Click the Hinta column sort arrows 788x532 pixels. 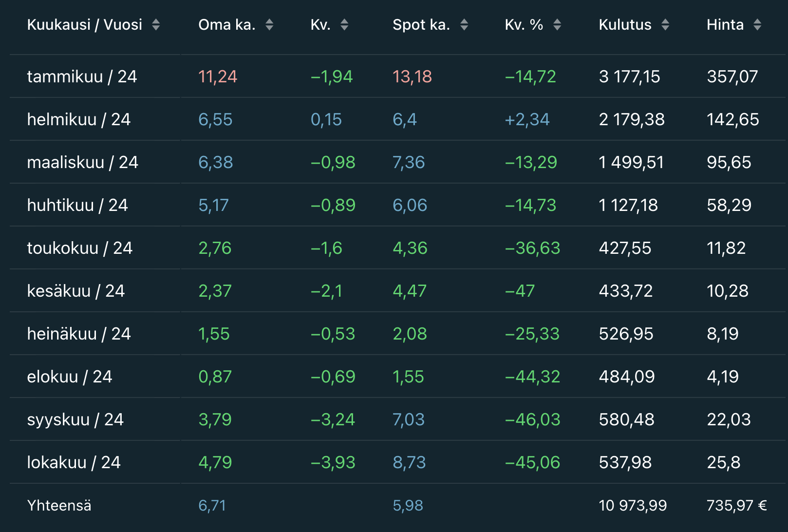pyautogui.click(x=757, y=25)
